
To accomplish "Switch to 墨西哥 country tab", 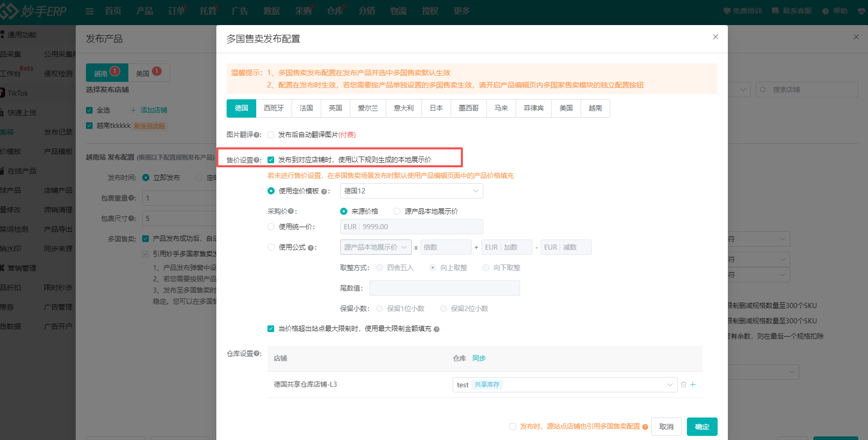I will 469,108.
